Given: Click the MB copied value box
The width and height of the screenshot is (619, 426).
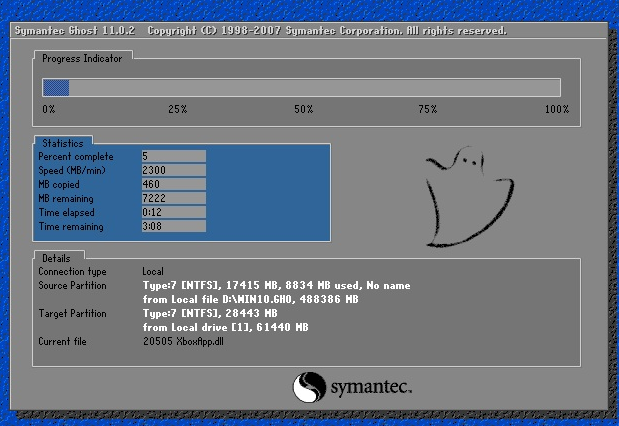Looking at the screenshot, I should [173, 184].
